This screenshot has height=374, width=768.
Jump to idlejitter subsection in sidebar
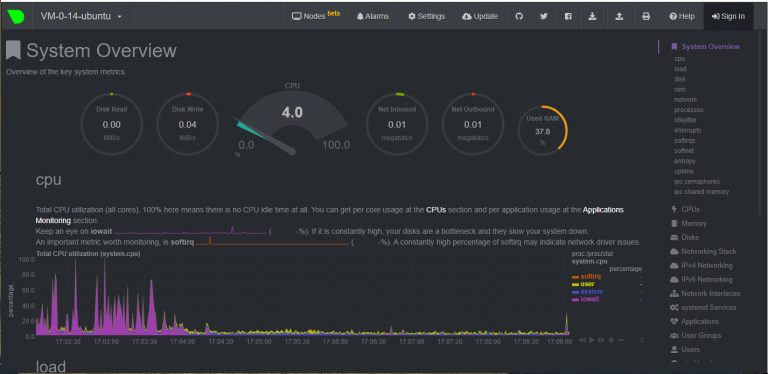pyautogui.click(x=685, y=120)
